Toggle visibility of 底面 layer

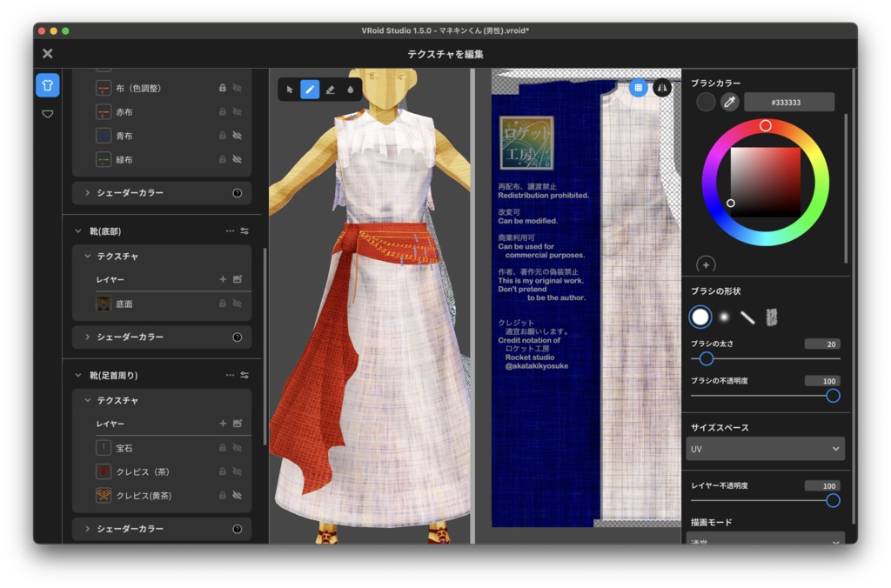[238, 304]
